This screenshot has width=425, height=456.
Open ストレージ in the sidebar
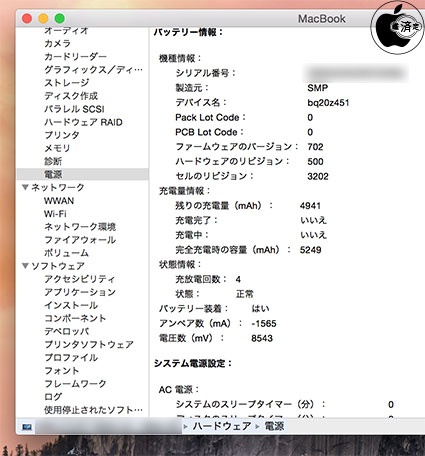[67, 82]
